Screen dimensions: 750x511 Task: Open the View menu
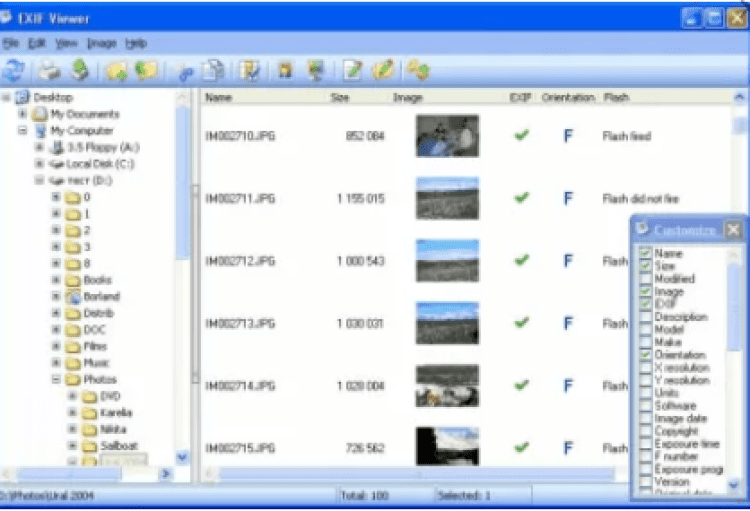[66, 44]
